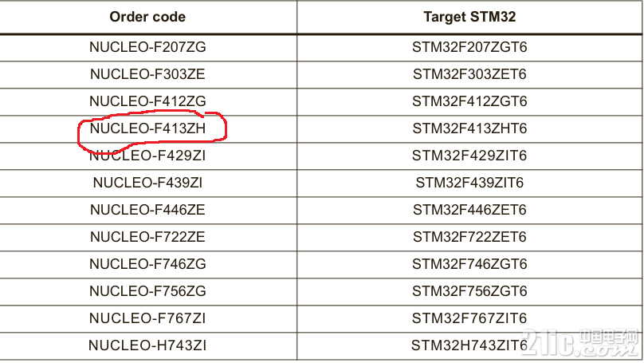Screen dimensions: 644x363
Task: Select the NUCLEO-F412ZG entry
Action: (147, 101)
